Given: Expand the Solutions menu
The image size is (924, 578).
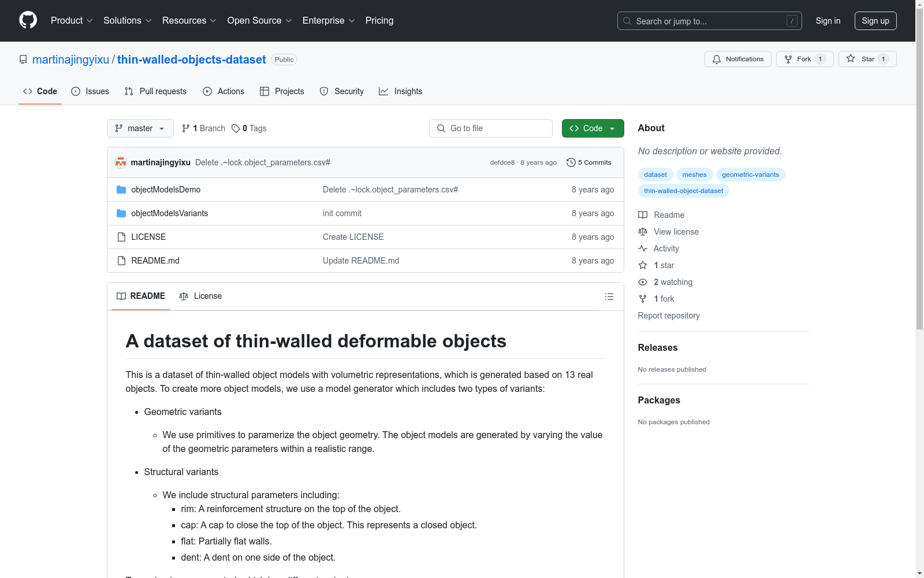Looking at the screenshot, I should pos(128,21).
